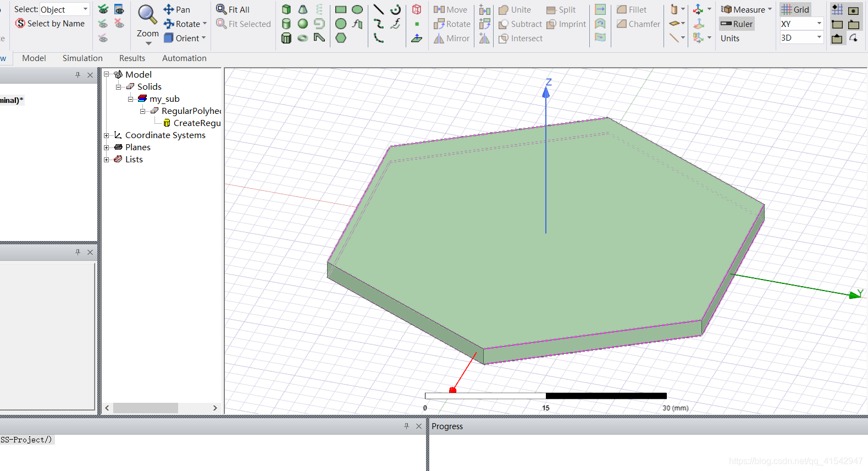Expand the Lists tree node

click(107, 160)
